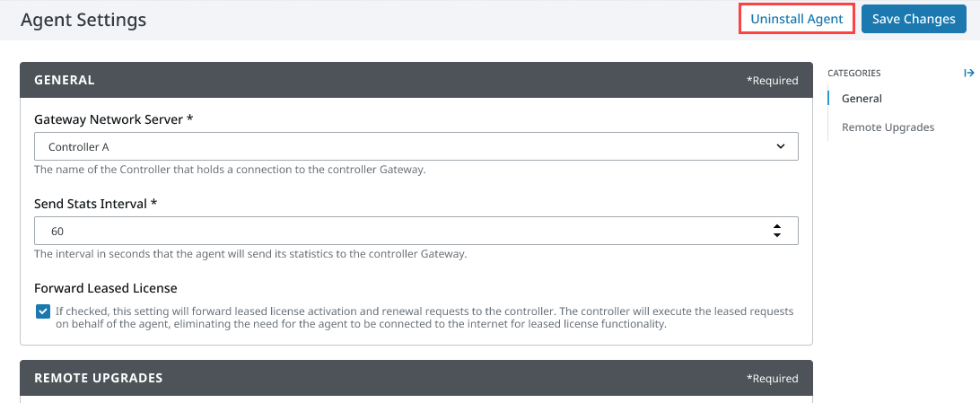
Task: Jump to the Remote Upgrades category
Action: (x=888, y=127)
